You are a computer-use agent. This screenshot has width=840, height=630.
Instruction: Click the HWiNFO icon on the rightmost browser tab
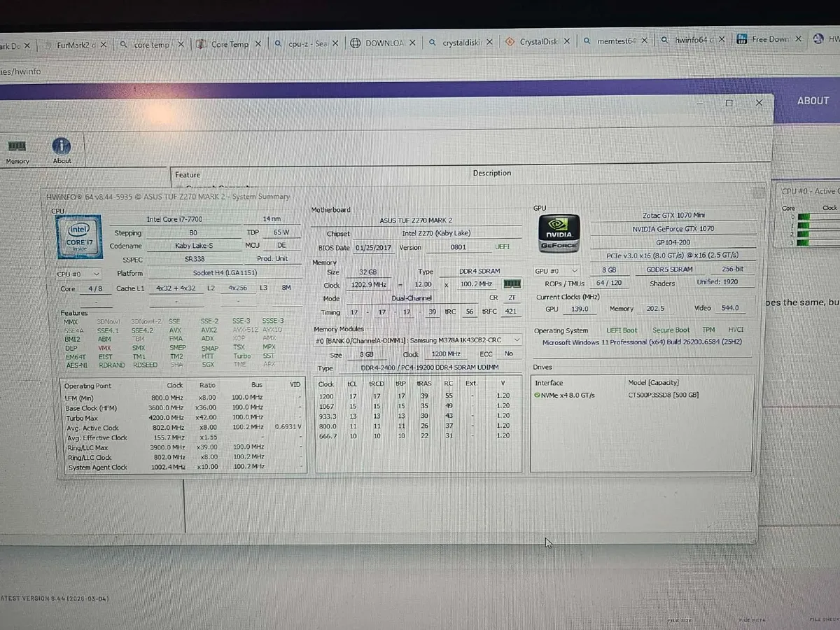[818, 39]
